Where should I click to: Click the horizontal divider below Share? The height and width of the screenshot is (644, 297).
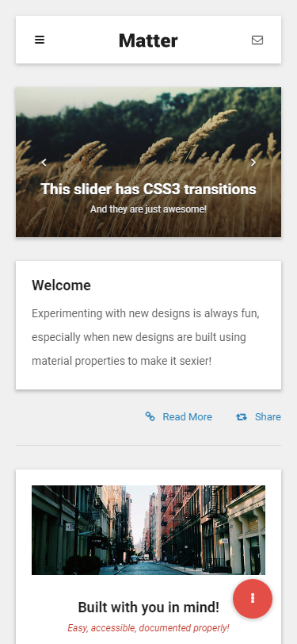click(149, 445)
